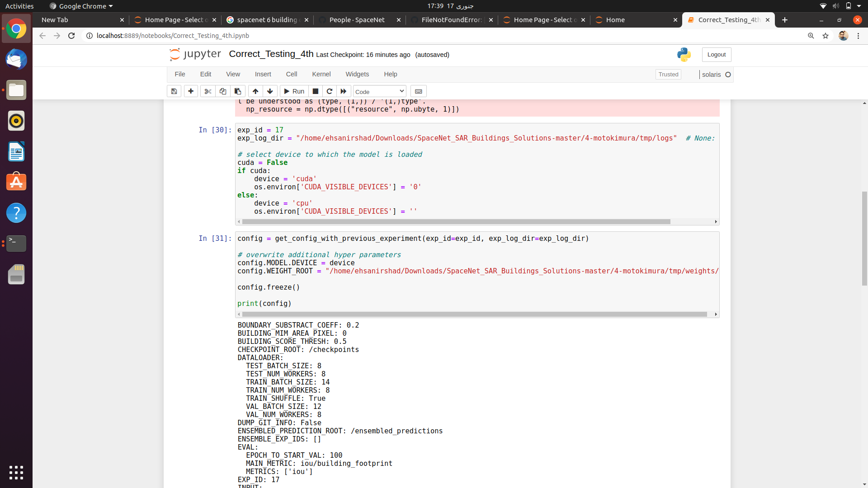Restart kernel and run all cells
Image resolution: width=868 pixels, height=488 pixels.
(343, 91)
